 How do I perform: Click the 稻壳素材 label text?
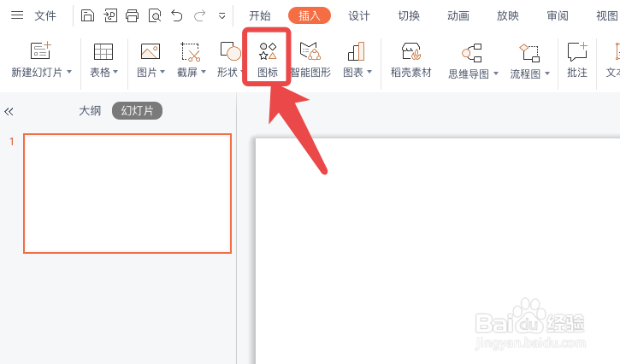click(411, 73)
